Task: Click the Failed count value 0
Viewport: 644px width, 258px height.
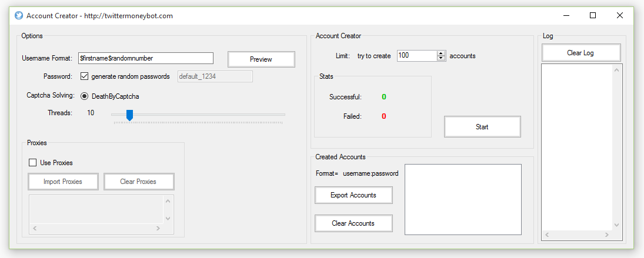Action: 384,116
